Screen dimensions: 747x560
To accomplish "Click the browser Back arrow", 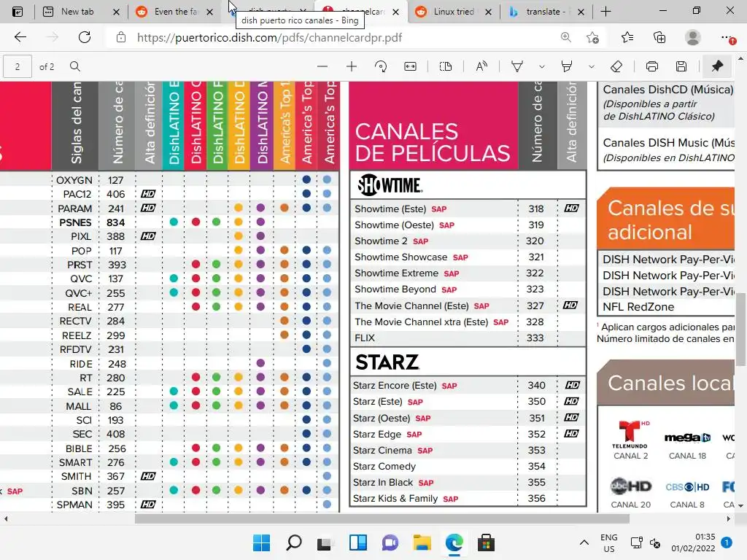I will pyautogui.click(x=20, y=37).
